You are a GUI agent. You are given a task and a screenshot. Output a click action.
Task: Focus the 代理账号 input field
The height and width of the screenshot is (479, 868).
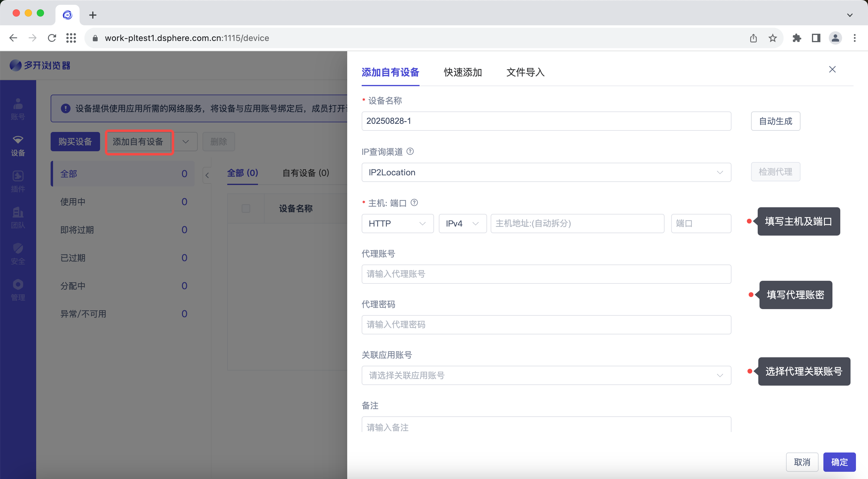click(546, 274)
